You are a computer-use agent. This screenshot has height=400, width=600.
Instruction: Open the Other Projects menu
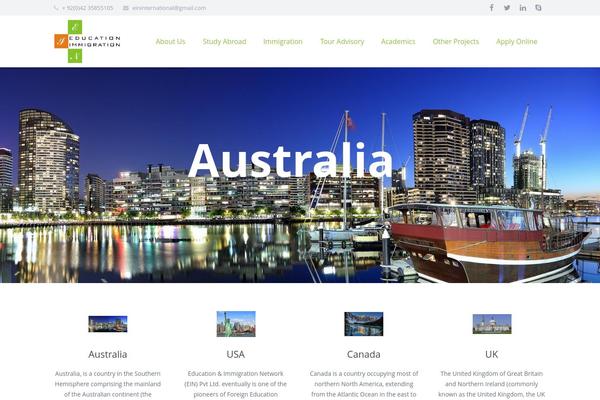tap(456, 41)
